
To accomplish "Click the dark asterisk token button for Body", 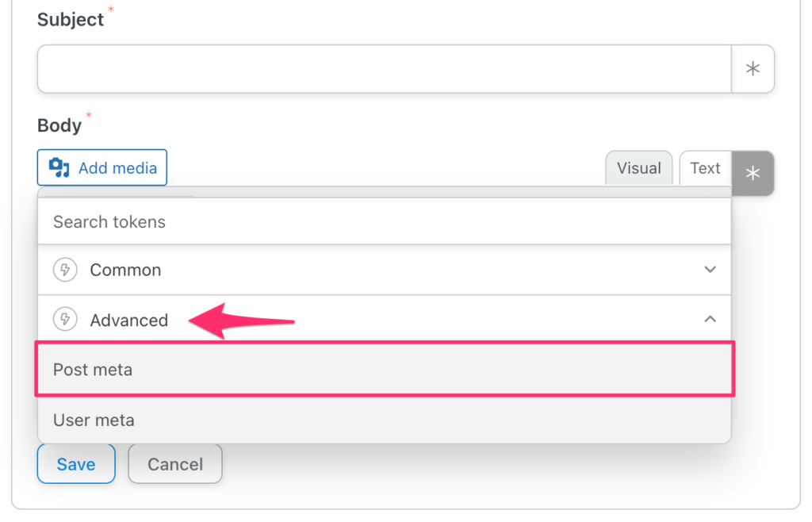I will pos(753,173).
